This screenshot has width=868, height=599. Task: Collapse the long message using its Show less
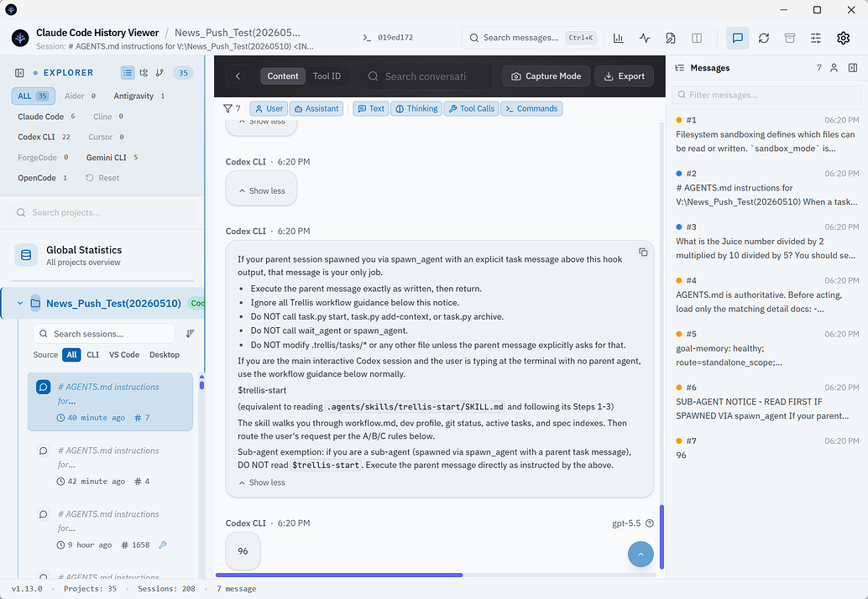pyautogui.click(x=262, y=482)
